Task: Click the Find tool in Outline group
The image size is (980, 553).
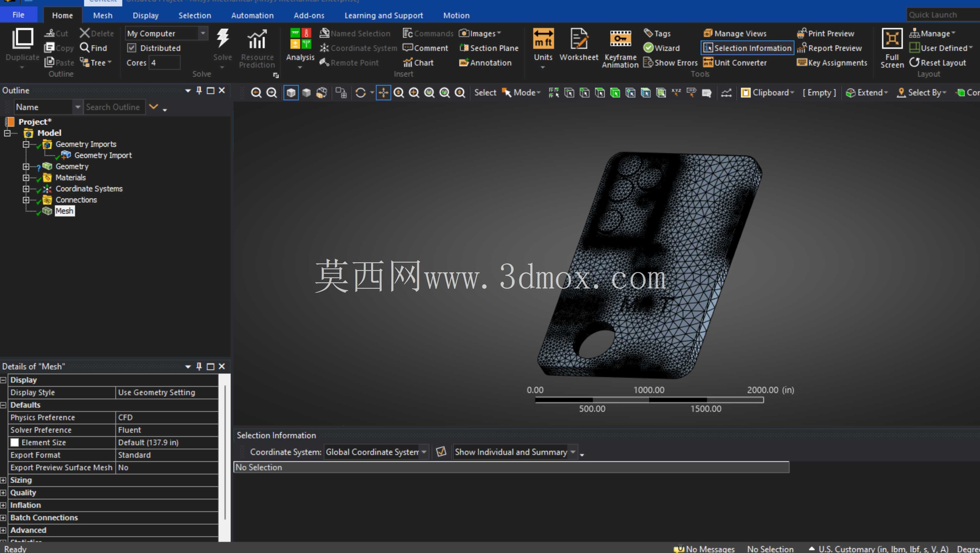Action: pos(94,48)
